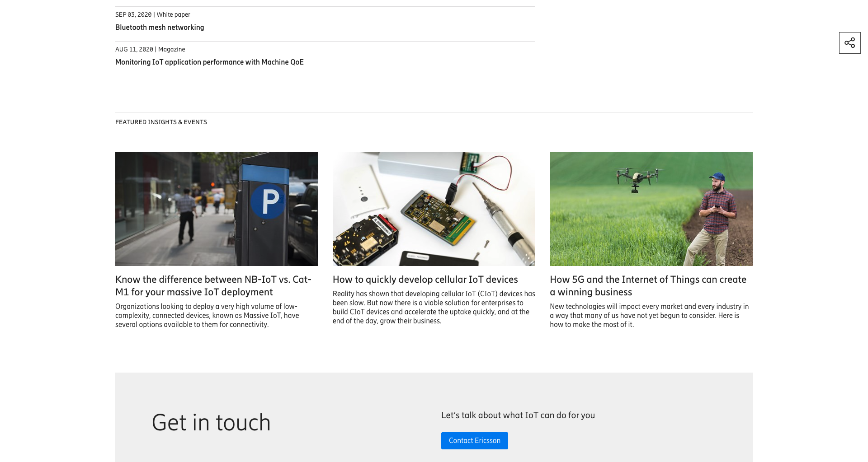Click the description starting 'Reality has shown that'

pyautogui.click(x=434, y=308)
